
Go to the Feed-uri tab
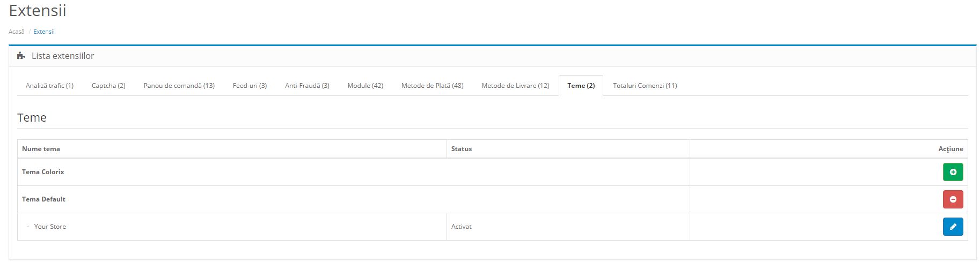[x=250, y=86]
